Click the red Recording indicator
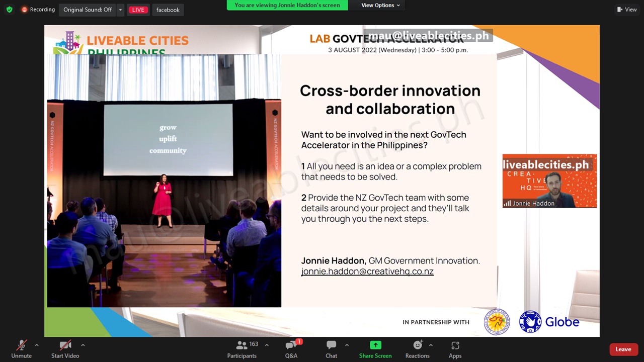644x362 pixels. [38, 10]
